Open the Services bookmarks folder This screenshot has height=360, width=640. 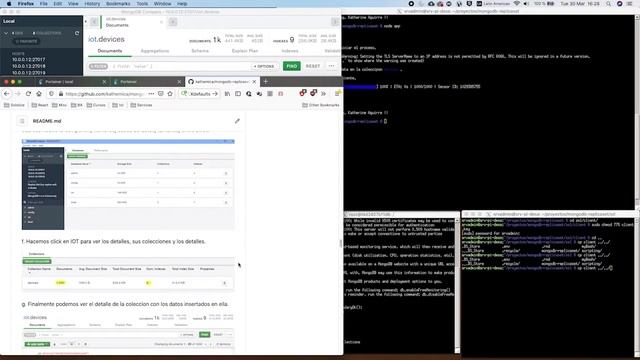pos(141,105)
